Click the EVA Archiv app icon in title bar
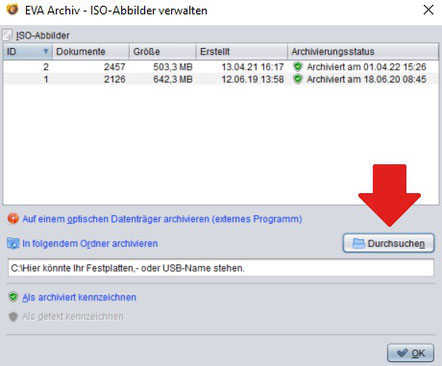This screenshot has width=442, height=366. 12,9
